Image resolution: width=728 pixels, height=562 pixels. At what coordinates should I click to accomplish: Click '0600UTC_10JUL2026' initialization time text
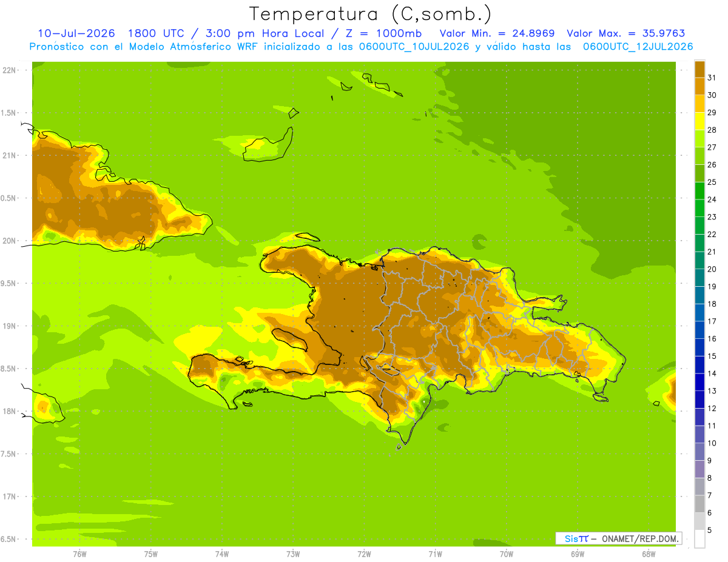coord(414,47)
